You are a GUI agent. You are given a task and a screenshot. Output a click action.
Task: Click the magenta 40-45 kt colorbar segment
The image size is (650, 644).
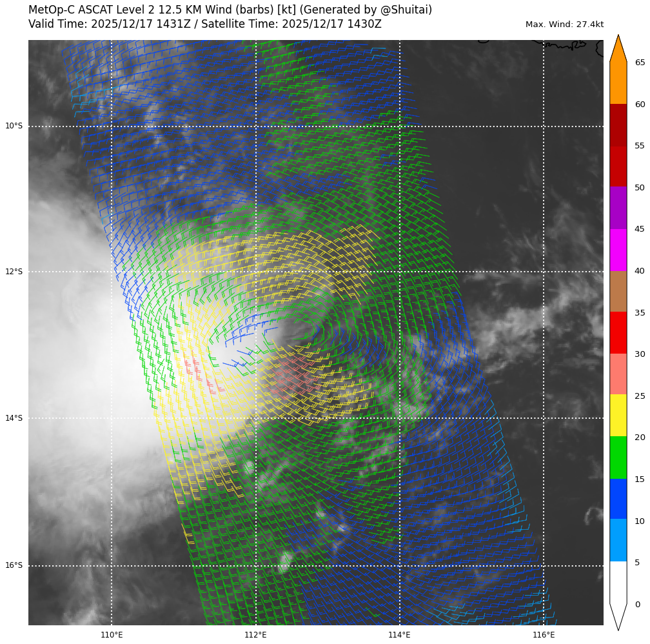[x=618, y=250]
